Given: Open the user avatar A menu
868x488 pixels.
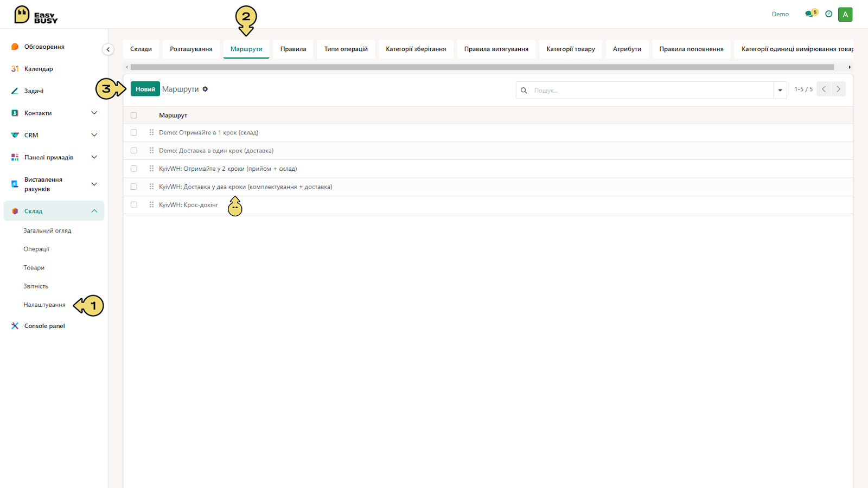Looking at the screenshot, I should [x=845, y=15].
